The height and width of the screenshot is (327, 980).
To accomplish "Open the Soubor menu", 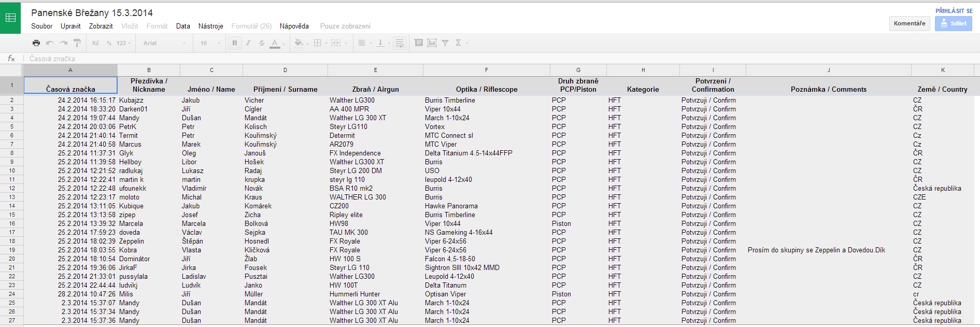I will 41,26.
